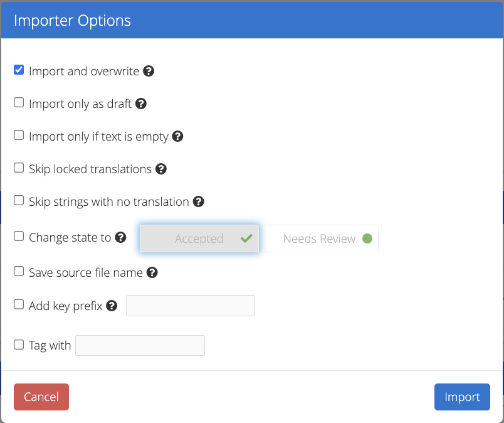
Task: Choose the Needs Review state option
Action: (x=318, y=238)
